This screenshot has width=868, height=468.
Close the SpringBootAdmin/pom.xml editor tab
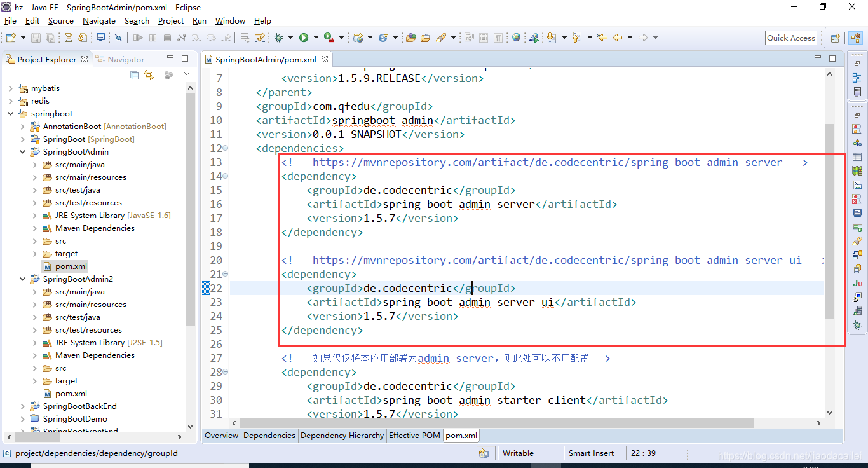click(x=324, y=59)
